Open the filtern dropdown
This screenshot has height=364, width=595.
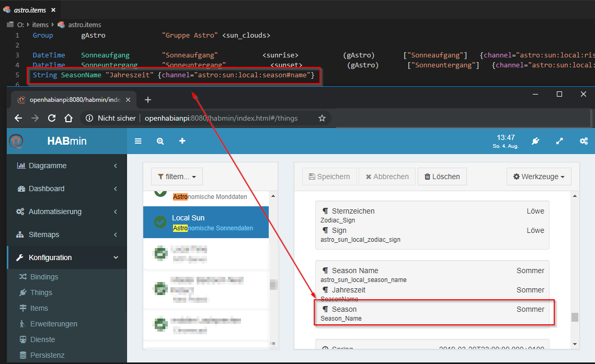(x=177, y=177)
